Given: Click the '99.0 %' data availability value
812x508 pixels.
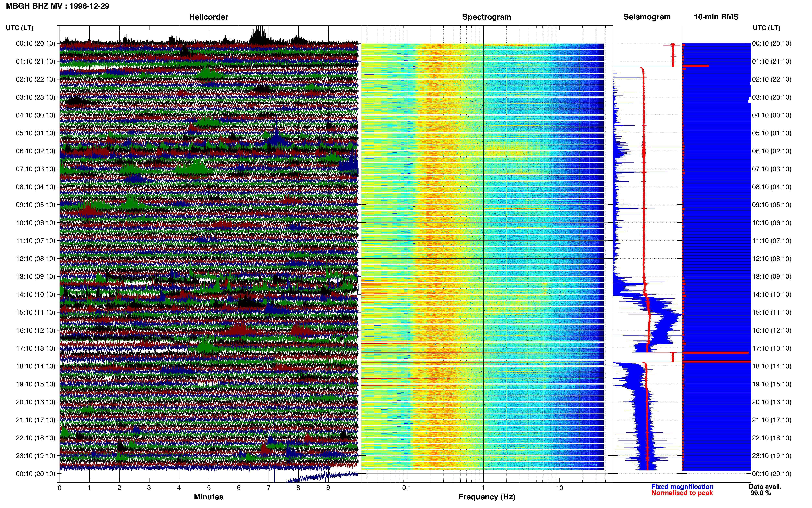Looking at the screenshot, I should point(761,493).
